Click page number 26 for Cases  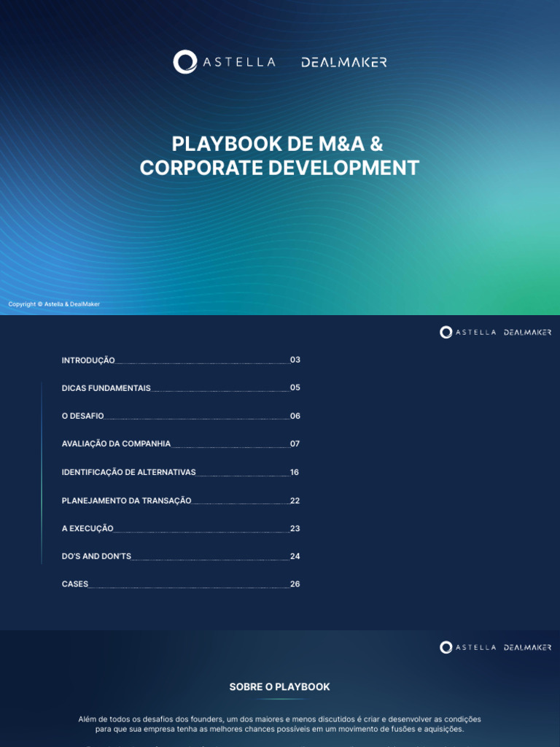[295, 584]
